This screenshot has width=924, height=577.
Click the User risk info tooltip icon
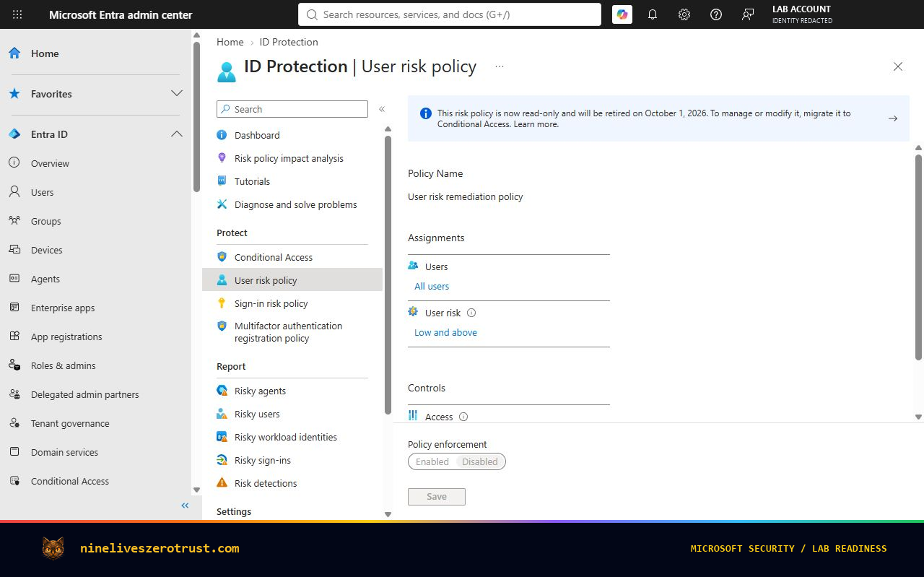tap(471, 313)
